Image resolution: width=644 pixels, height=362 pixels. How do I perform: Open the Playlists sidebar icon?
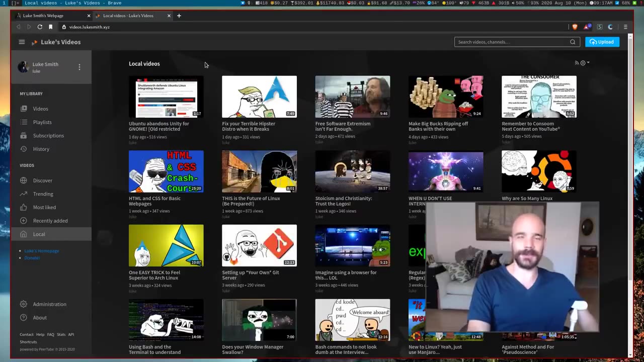click(x=24, y=122)
